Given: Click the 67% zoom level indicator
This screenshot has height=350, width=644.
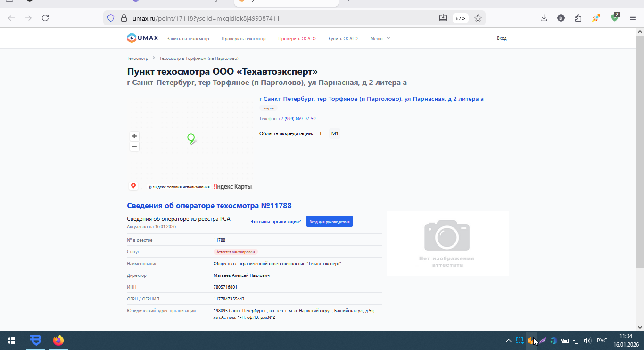Looking at the screenshot, I should point(460,18).
